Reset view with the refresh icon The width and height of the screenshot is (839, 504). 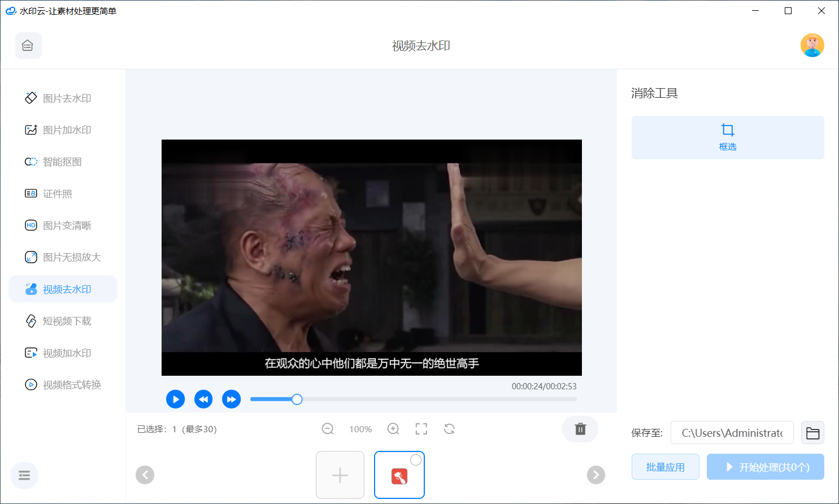[x=449, y=429]
